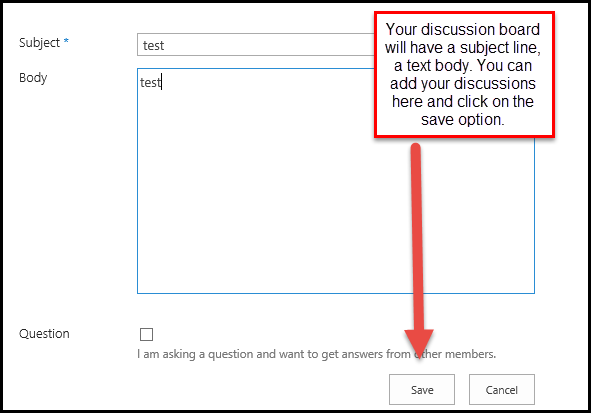Click the red-bordered instruction callout box
591x413 pixels.
[x=464, y=75]
